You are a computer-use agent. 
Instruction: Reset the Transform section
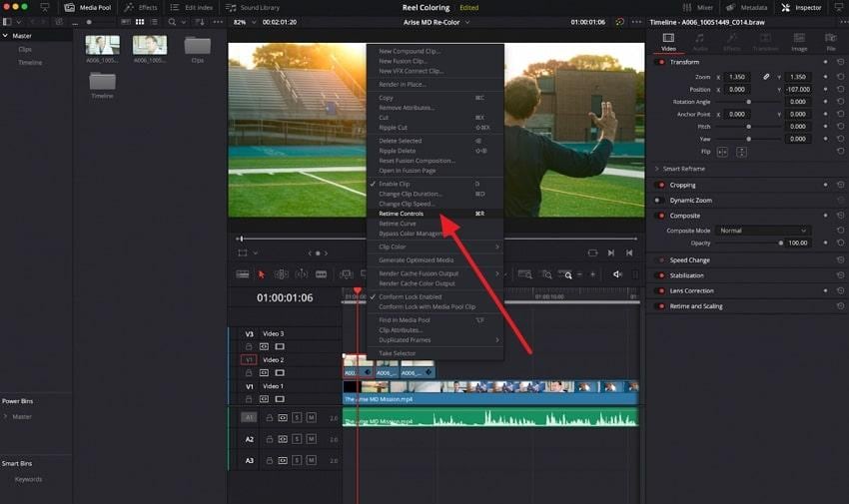tap(840, 62)
